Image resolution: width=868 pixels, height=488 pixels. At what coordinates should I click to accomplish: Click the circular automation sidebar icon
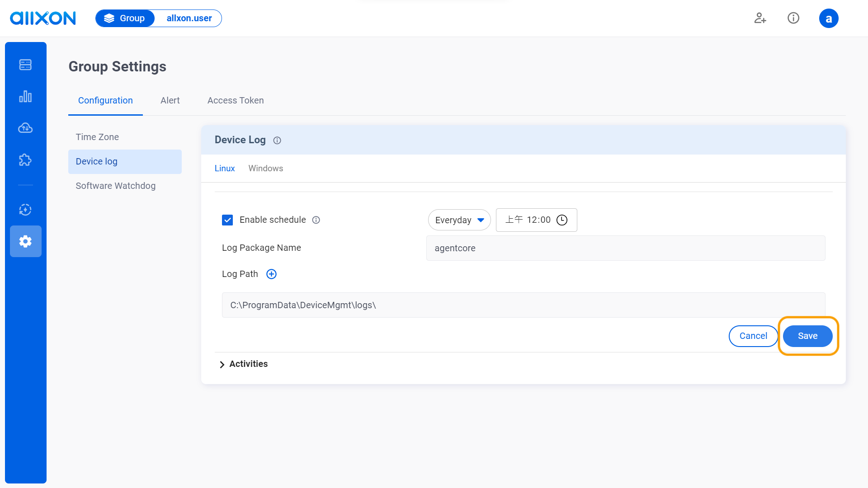pos(25,210)
